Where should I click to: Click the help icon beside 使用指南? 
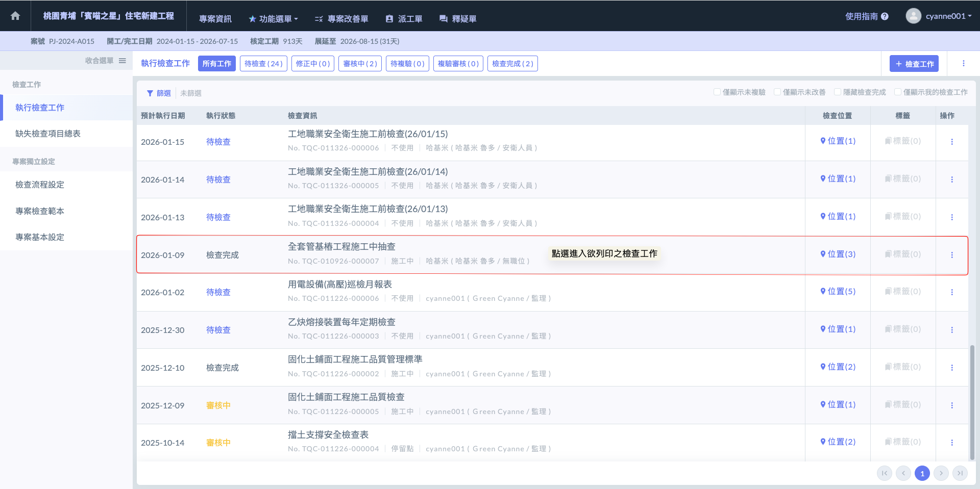(885, 16)
